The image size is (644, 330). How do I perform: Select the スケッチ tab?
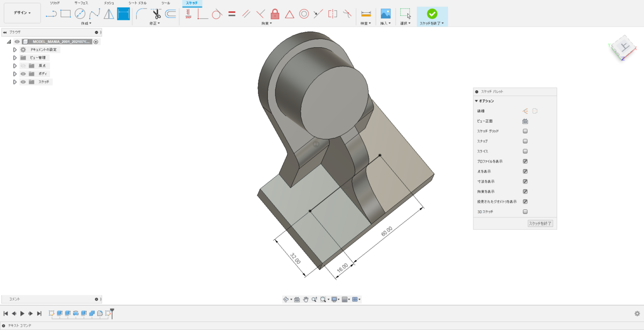(192, 3)
